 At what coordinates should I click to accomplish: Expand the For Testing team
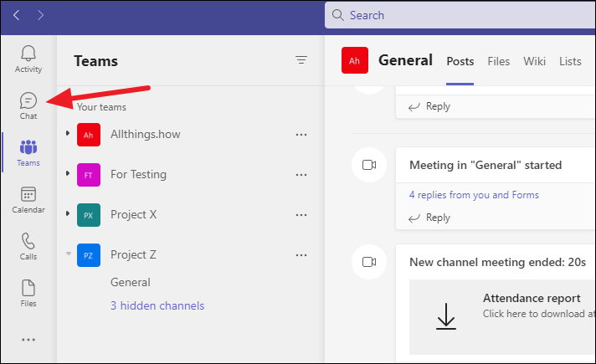tap(67, 174)
